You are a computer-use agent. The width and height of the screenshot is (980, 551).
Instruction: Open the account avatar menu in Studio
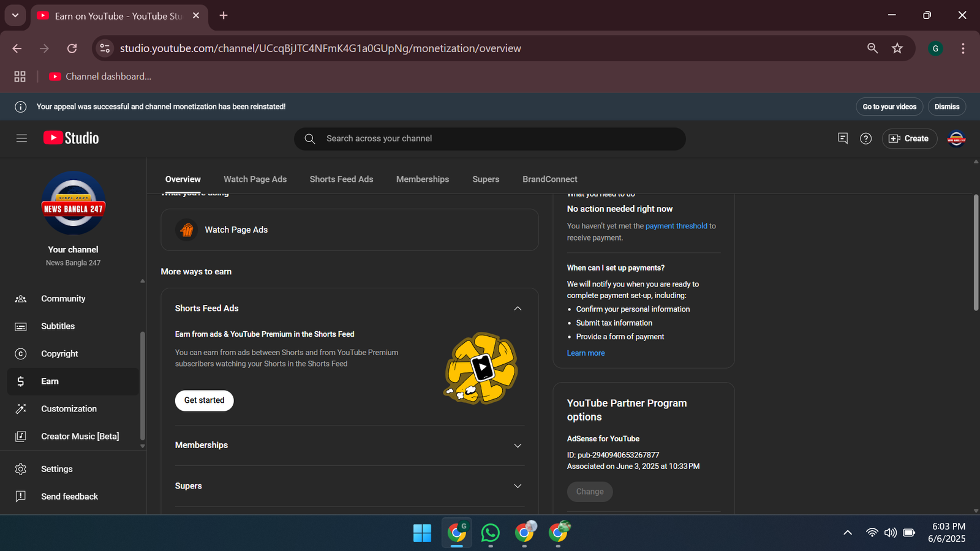click(956, 138)
